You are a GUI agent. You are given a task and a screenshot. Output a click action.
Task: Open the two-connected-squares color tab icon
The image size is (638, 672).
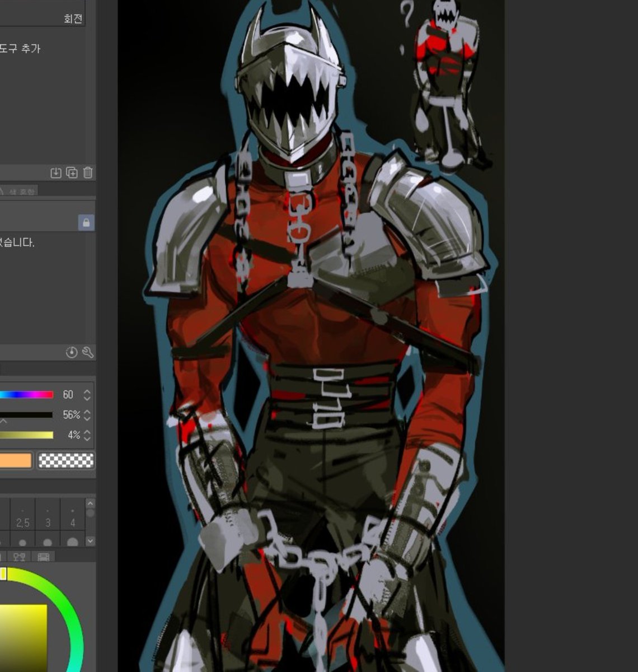[x=19, y=557]
